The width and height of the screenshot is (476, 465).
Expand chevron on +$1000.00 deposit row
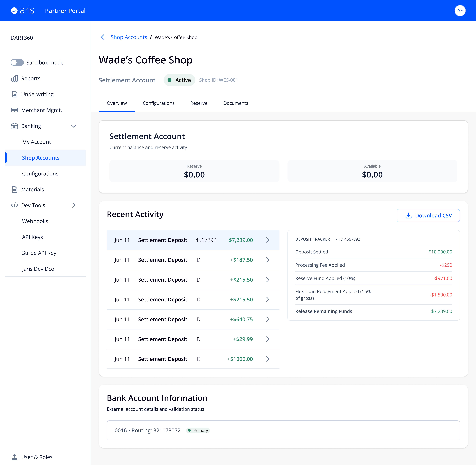(x=268, y=359)
